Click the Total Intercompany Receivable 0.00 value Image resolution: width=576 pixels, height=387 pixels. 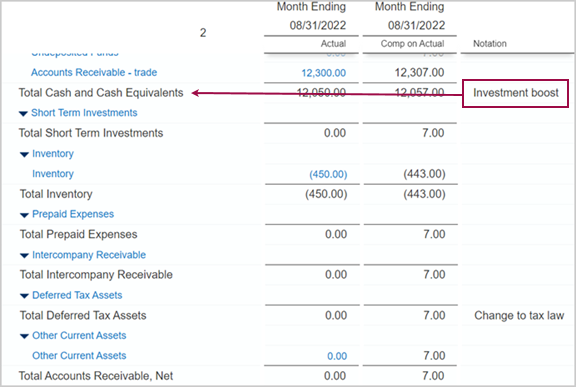pos(336,275)
